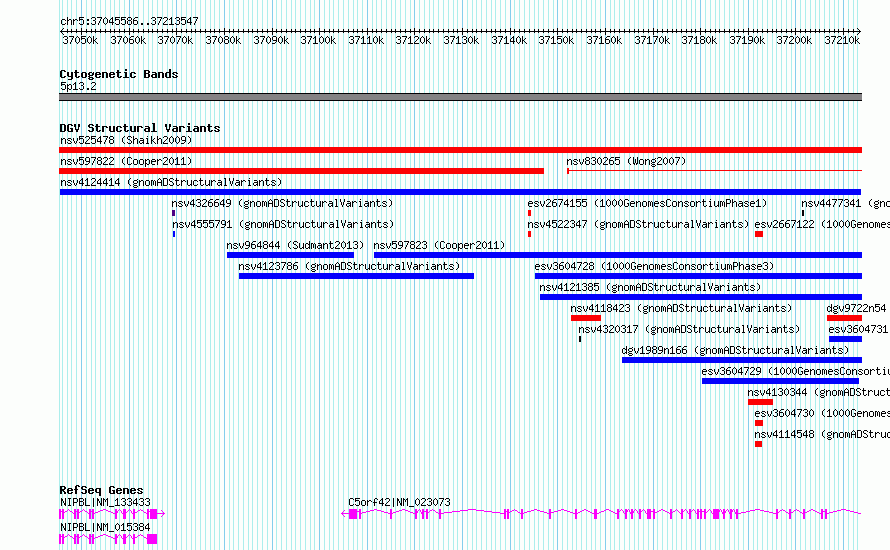This screenshot has height=550, width=890.
Task: Select the nsv597823 blue variant bar
Action: (x=618, y=255)
